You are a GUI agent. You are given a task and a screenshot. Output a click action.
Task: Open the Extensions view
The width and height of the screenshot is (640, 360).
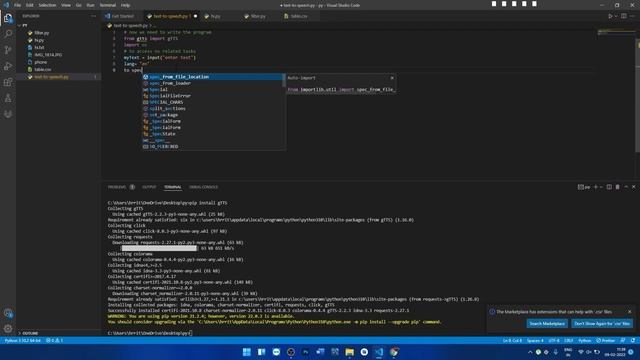[x=8, y=82]
